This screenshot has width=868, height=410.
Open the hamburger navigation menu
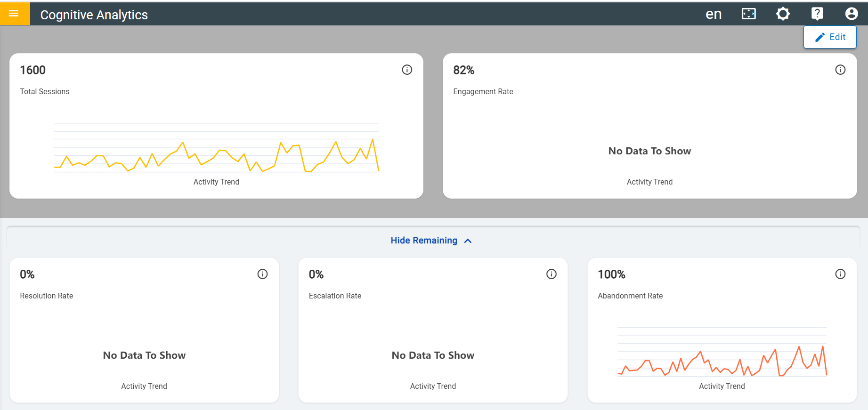[x=14, y=14]
